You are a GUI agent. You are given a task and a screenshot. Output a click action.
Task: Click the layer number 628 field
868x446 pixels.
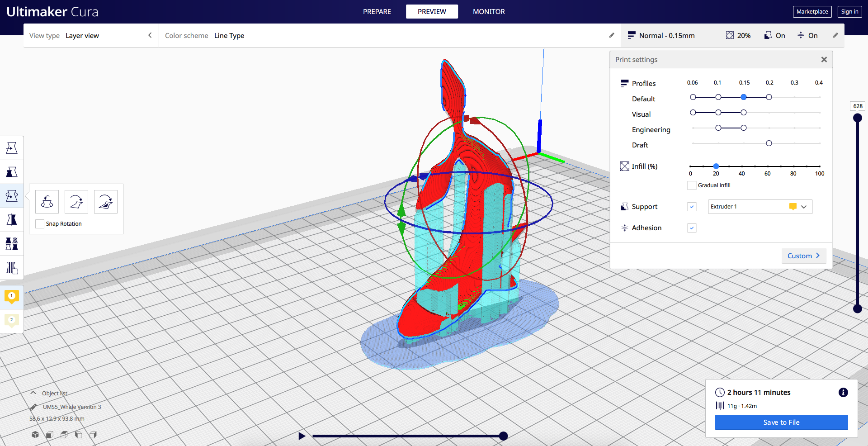[858, 106]
